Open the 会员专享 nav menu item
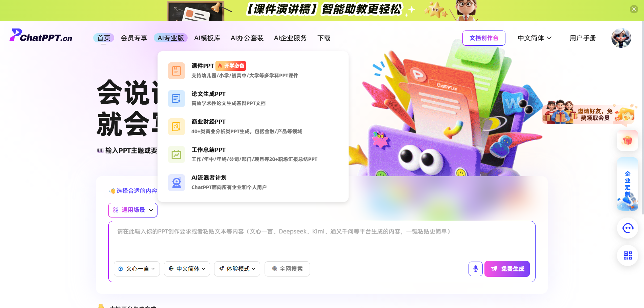644x308 pixels. click(134, 38)
